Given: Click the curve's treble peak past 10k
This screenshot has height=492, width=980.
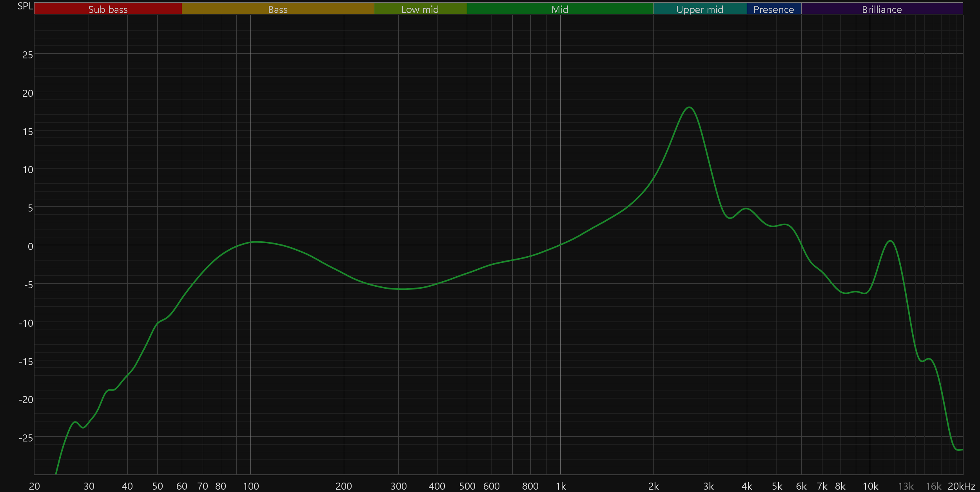Looking at the screenshot, I should pos(891,241).
